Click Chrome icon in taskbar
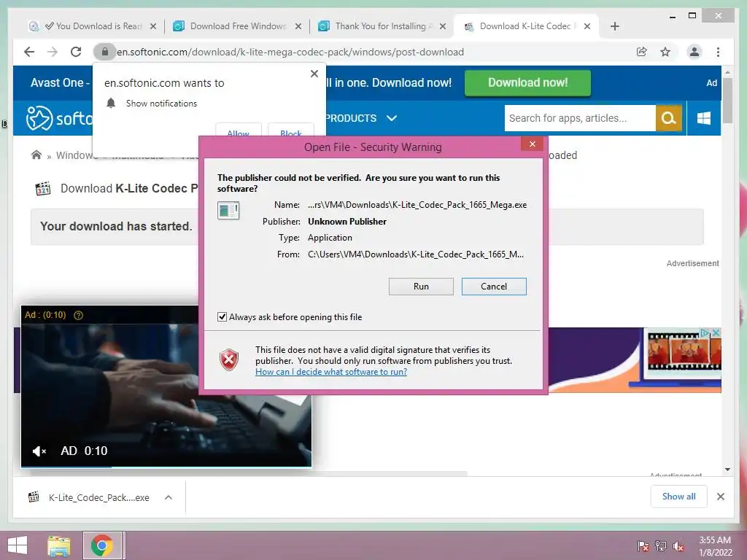 tap(102, 545)
